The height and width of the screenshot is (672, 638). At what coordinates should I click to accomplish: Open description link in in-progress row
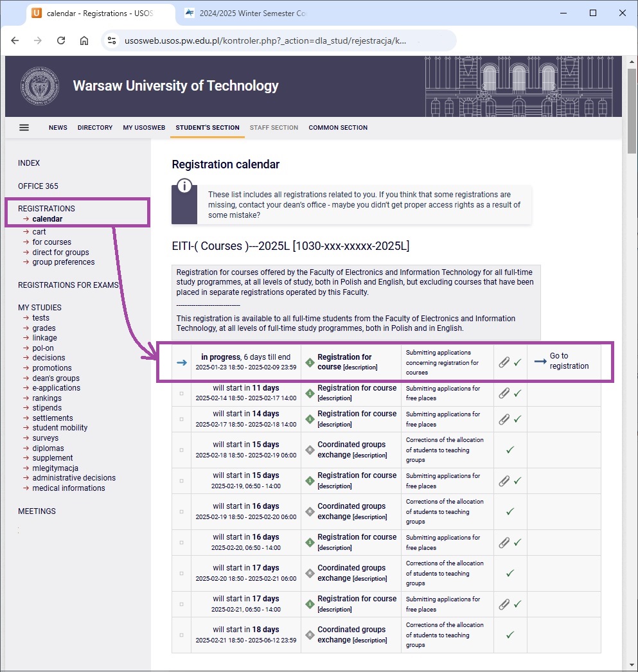(x=360, y=367)
